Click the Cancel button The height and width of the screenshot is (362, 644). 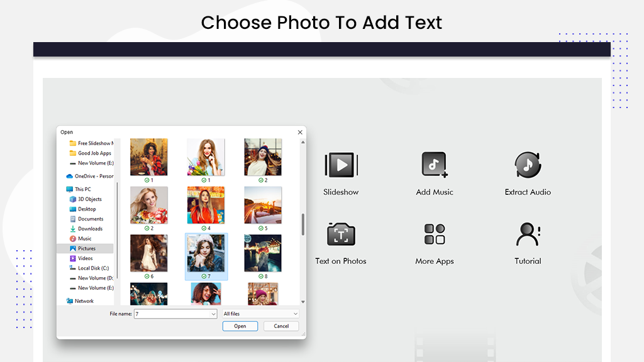[281, 326]
